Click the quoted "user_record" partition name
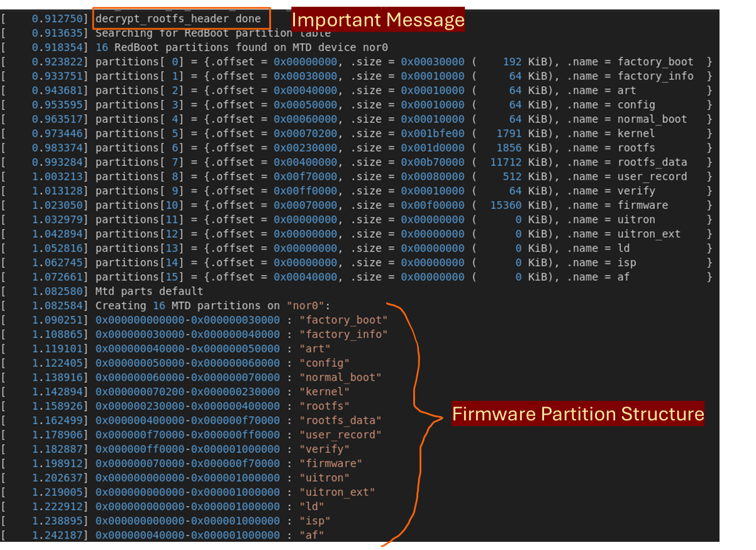The image size is (756, 550). pyautogui.click(x=340, y=435)
